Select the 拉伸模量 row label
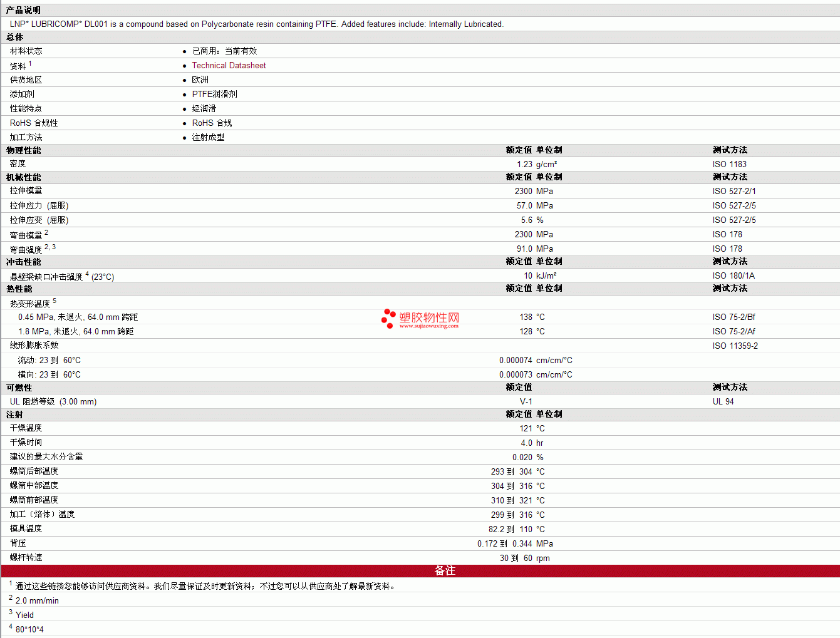Image resolution: width=840 pixels, height=638 pixels. point(26,191)
